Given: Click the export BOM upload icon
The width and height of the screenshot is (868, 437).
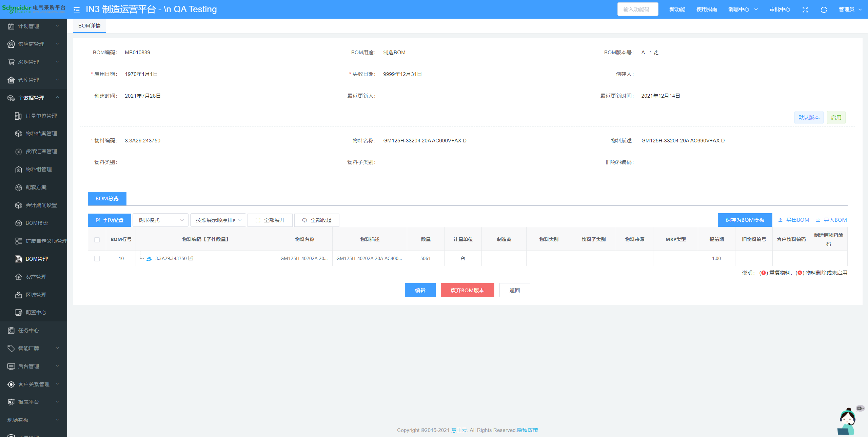Looking at the screenshot, I should [781, 220].
